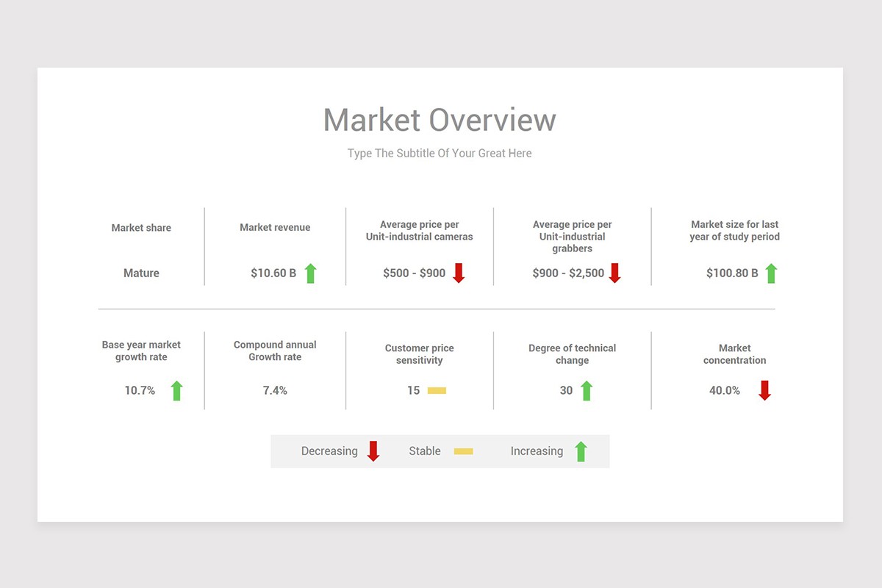Viewport: 882px width, 588px height.
Task: Click the green arrow beside Market revenue
Action: [x=310, y=273]
